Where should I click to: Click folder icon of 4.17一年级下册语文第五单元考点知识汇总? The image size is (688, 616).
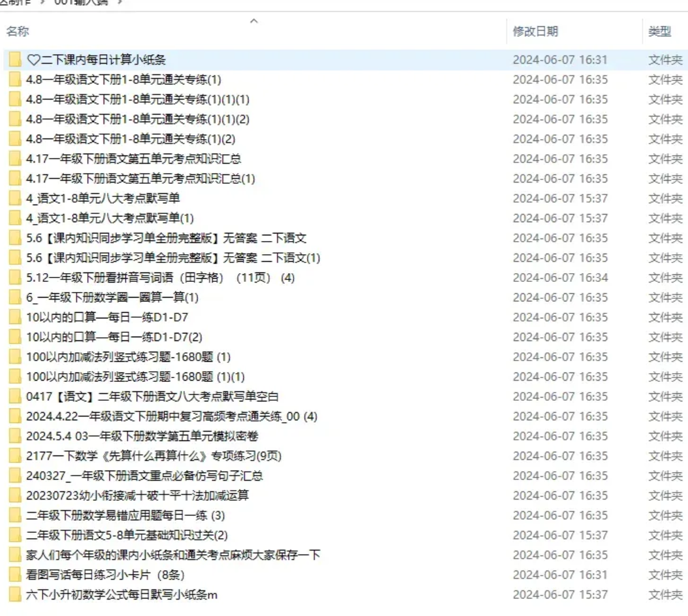[x=15, y=159]
